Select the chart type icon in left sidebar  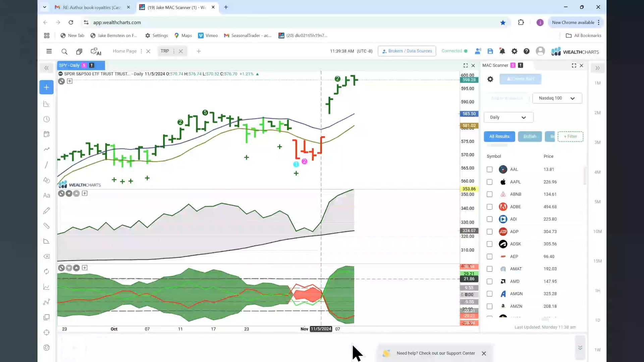coord(46,104)
